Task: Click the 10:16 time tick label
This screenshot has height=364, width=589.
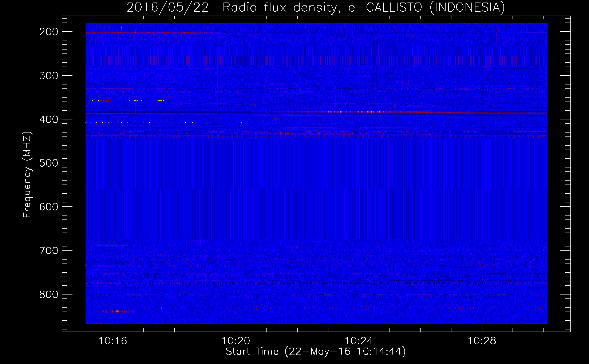Action: point(113,341)
